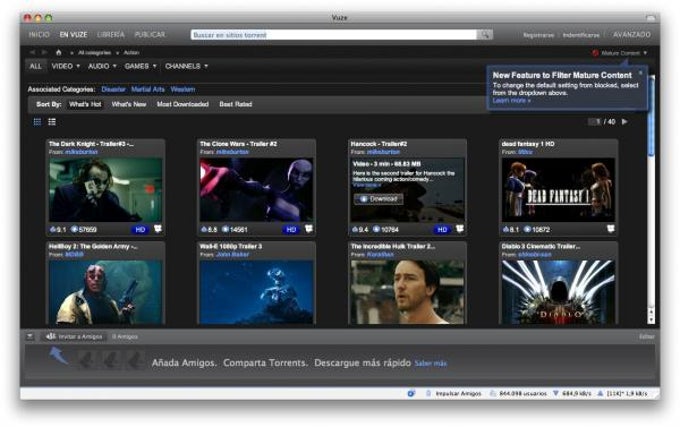Click the users count status icon
Viewport: 680px width, 427px height.
(493, 394)
